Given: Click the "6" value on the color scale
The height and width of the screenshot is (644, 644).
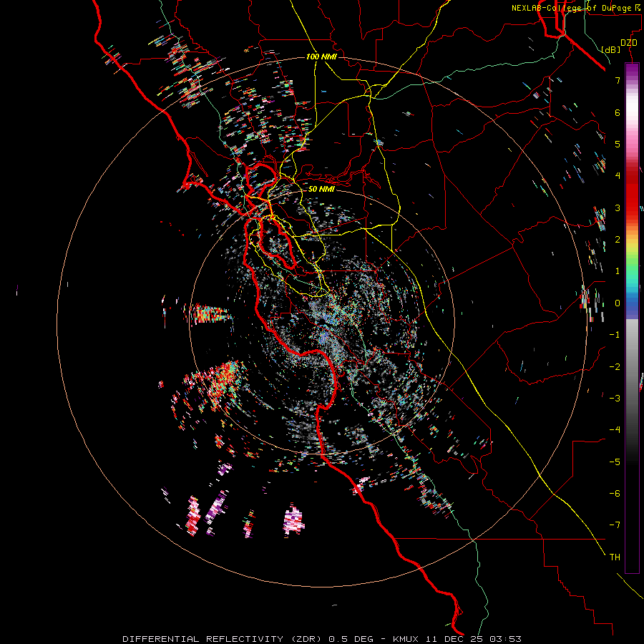Looking at the screenshot, I should point(618,112).
